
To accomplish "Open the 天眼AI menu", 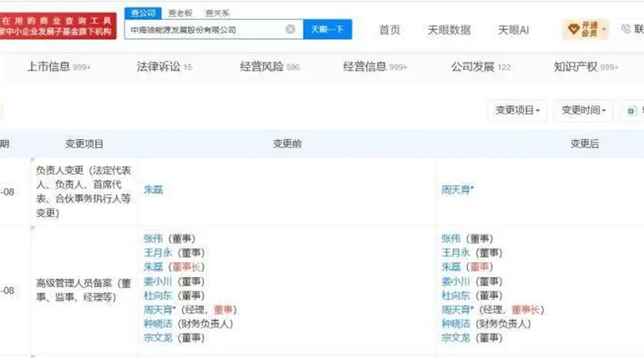I will click(x=513, y=30).
